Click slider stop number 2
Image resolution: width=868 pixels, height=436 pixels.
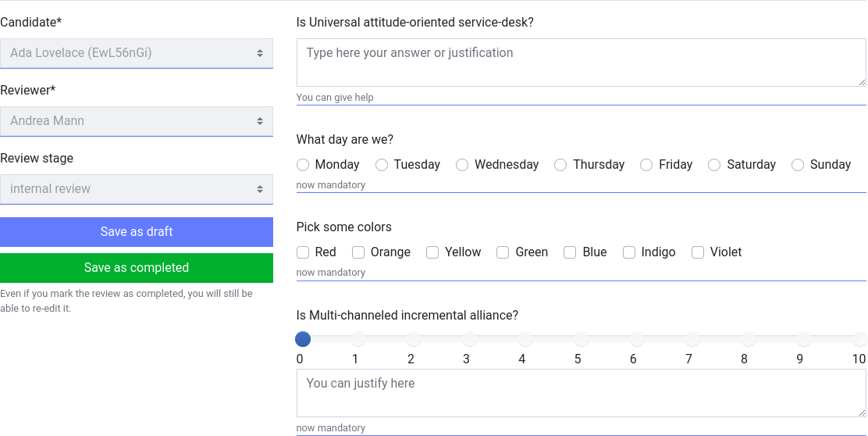coord(414,339)
